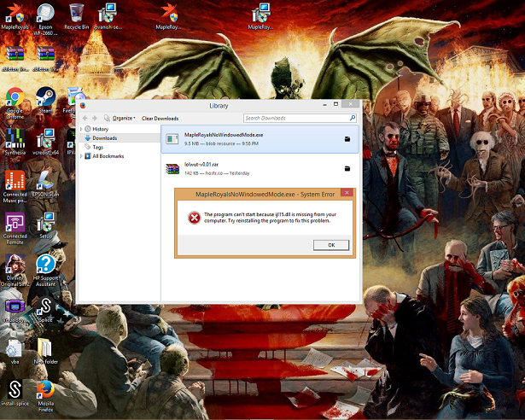525x420 pixels.
Task: Click OK in System Error dialog
Action: 331,245
